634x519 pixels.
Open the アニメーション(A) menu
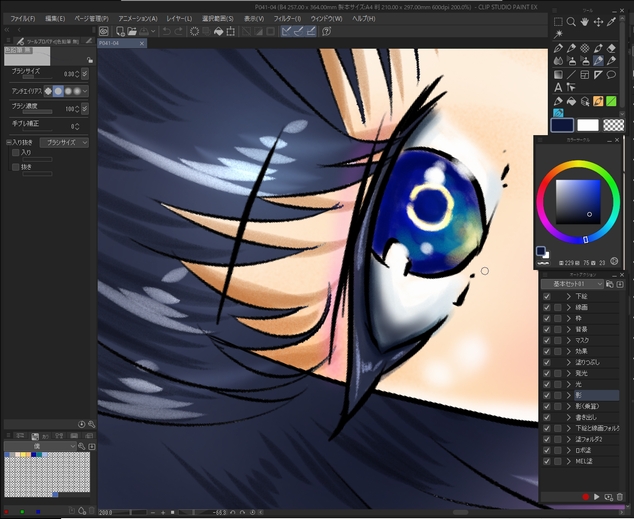click(138, 19)
